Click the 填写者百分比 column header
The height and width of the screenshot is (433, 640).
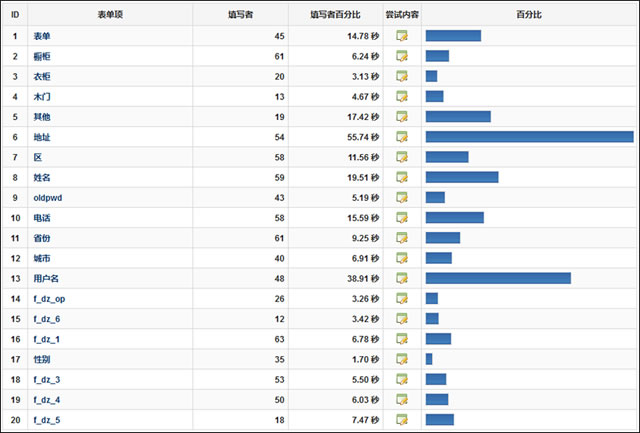[335, 15]
